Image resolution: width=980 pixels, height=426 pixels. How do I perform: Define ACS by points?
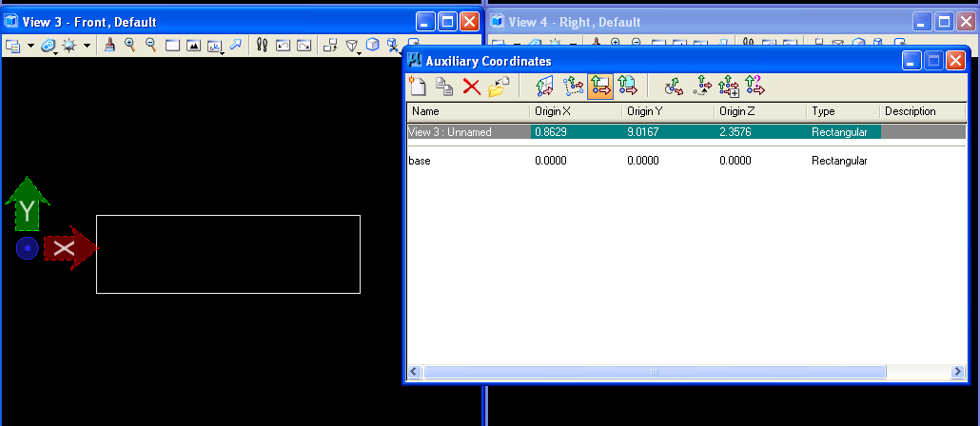point(573,87)
